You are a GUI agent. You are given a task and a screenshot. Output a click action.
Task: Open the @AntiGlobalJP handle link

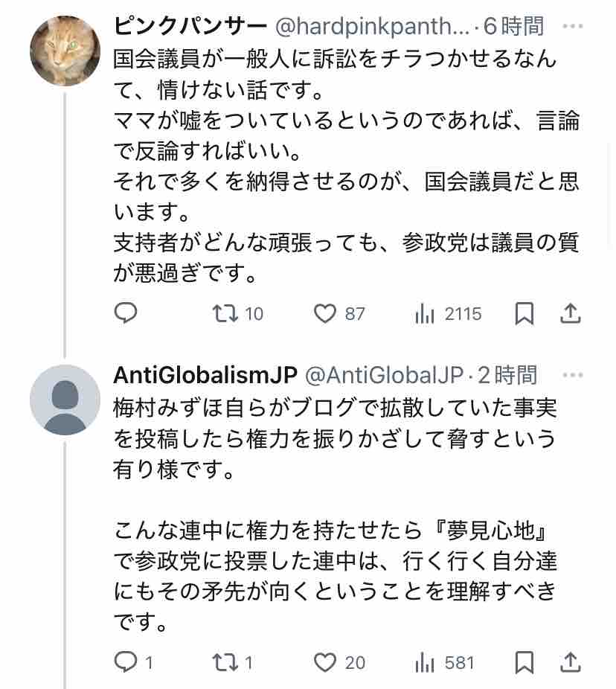[x=385, y=375]
